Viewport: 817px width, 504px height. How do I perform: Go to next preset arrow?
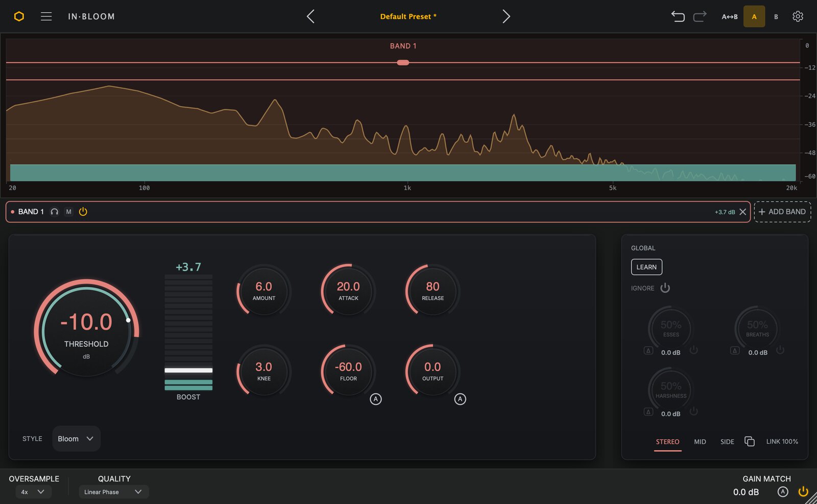point(506,16)
